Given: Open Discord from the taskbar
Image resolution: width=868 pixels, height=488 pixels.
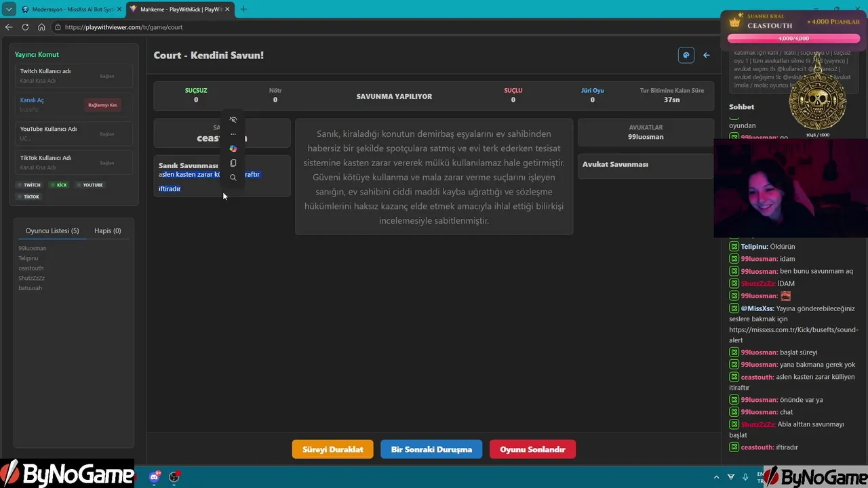Looking at the screenshot, I should (155, 476).
